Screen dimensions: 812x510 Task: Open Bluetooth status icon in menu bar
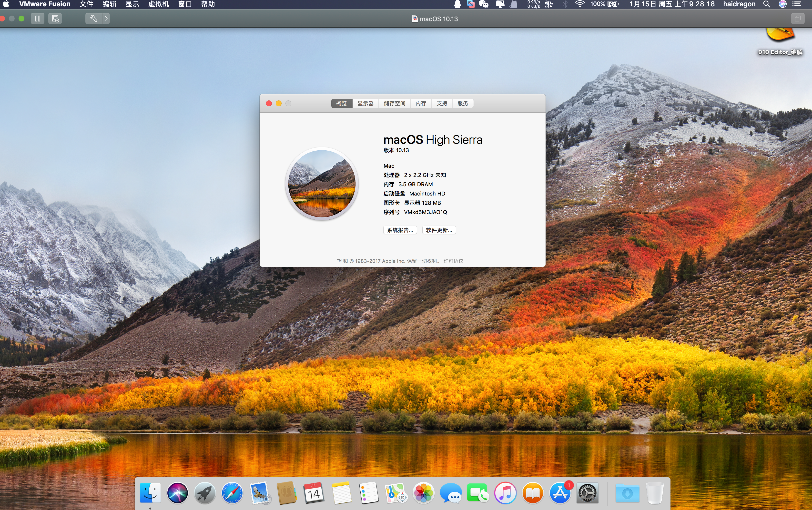tap(566, 4)
